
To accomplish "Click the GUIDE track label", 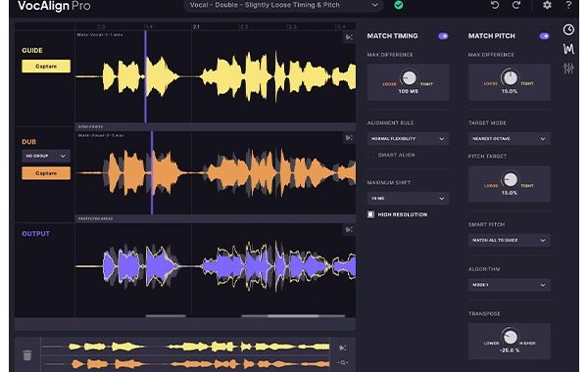I will (x=32, y=50).
